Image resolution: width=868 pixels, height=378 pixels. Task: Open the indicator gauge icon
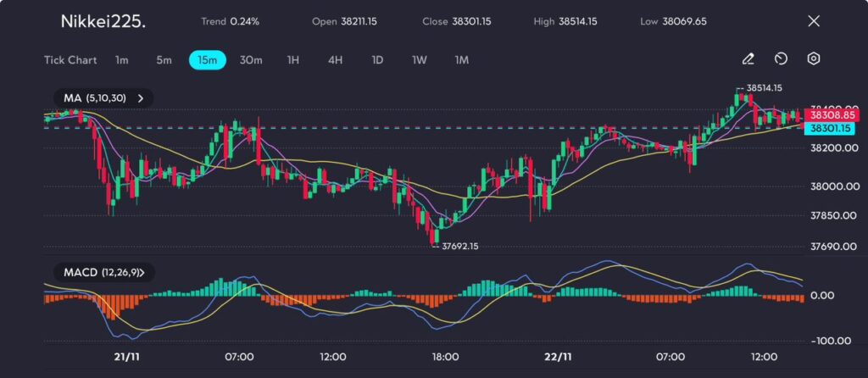click(782, 59)
